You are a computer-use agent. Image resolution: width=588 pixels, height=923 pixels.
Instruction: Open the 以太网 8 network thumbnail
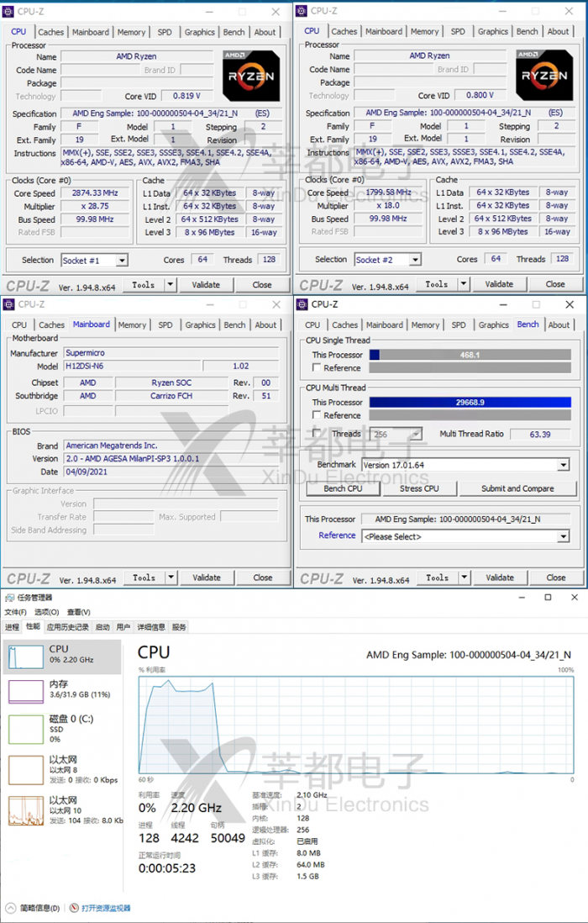(25, 769)
